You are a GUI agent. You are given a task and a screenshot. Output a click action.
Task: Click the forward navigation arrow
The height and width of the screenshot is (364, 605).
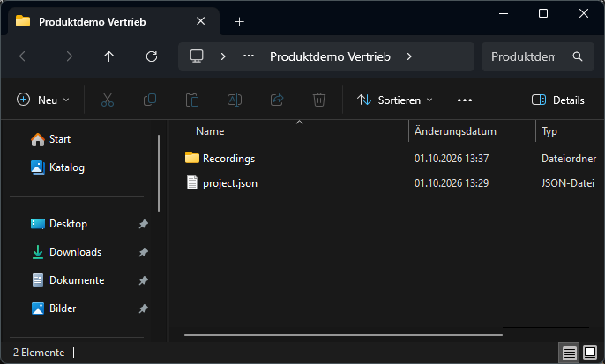(67, 56)
